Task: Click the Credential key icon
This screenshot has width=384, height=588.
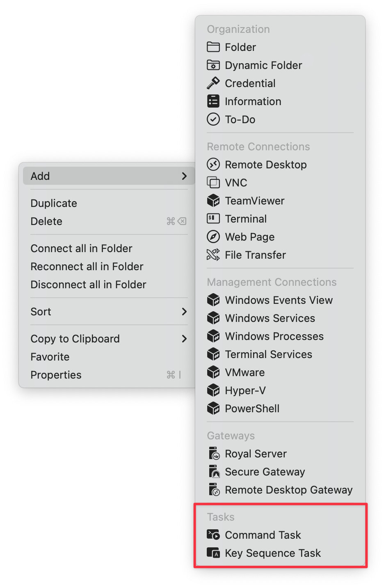Action: (213, 83)
